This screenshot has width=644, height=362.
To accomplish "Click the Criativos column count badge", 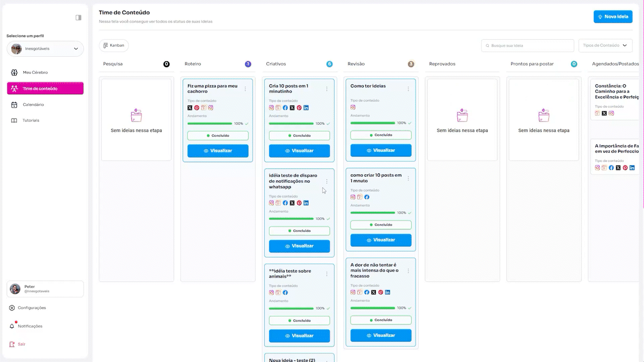I will [330, 64].
